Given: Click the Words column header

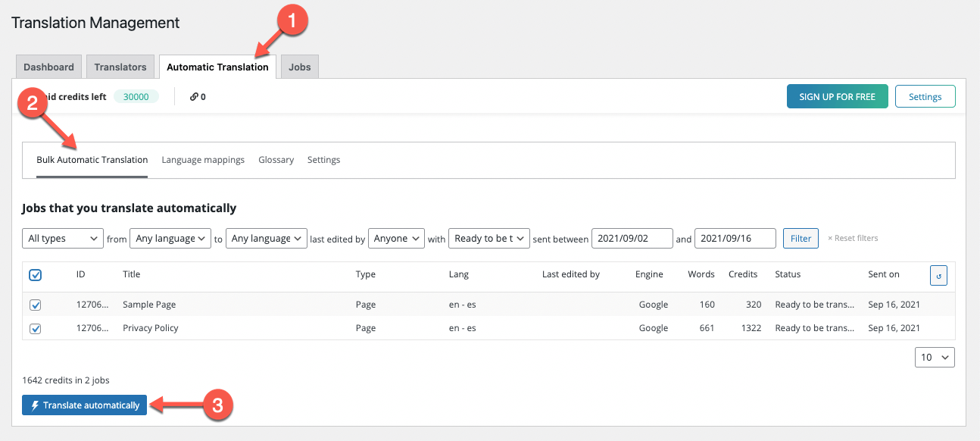Looking at the screenshot, I should point(701,274).
